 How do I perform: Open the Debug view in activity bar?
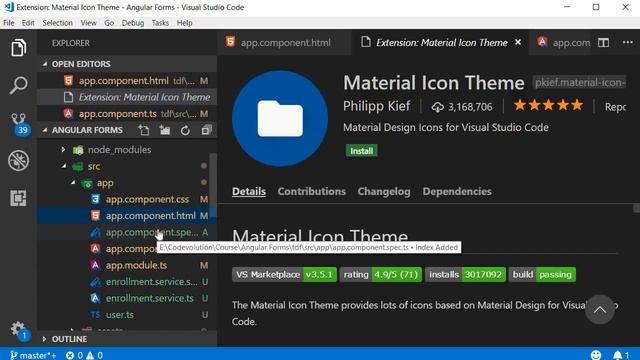pyautogui.click(x=18, y=160)
